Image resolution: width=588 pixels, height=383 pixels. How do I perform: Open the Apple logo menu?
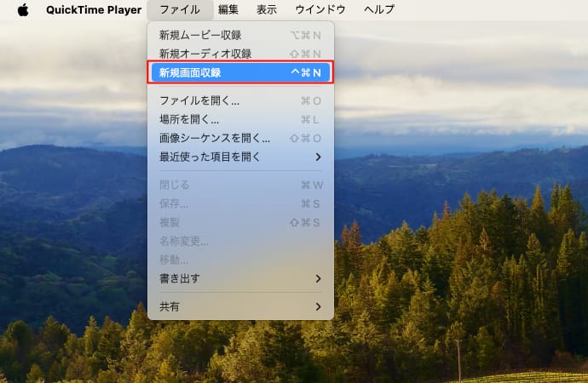23,10
